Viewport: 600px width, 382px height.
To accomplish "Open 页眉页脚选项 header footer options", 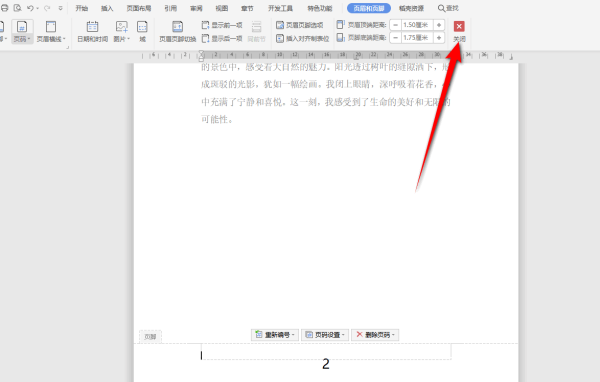I will [300, 25].
